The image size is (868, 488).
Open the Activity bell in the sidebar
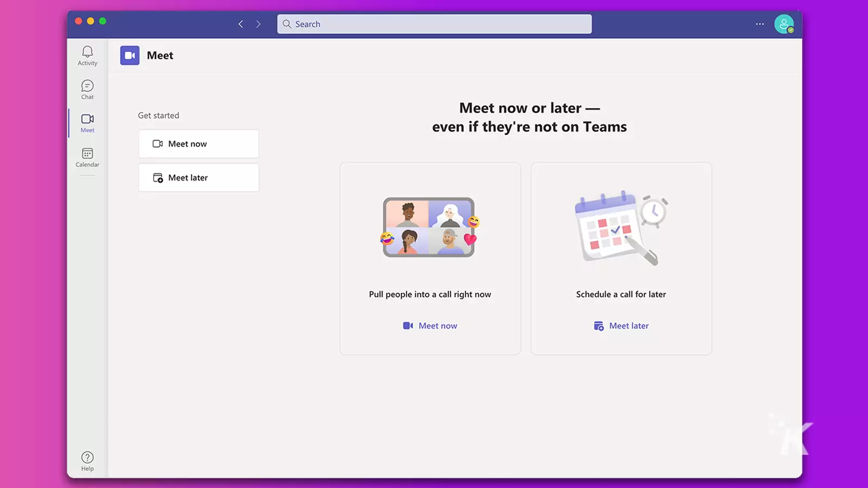87,56
